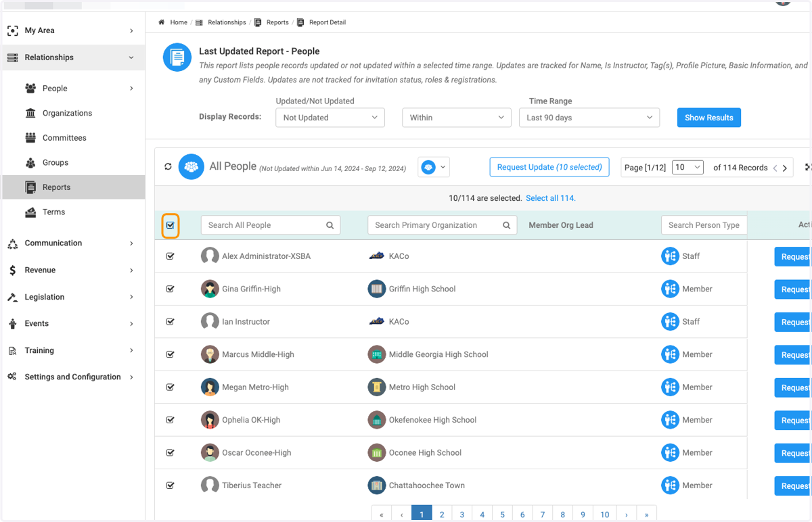
Task: Uncheck the select-all header checkbox
Action: point(171,225)
